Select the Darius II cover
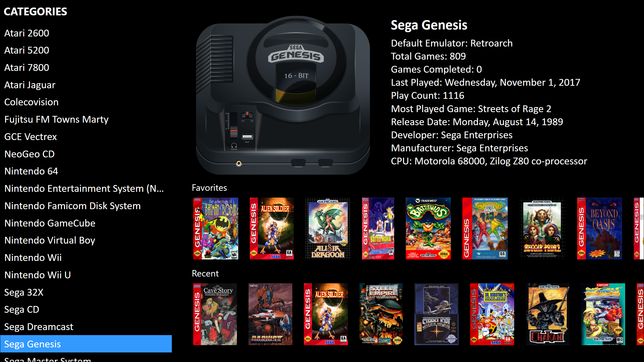Screen dimensions: 644x362 pyautogui.click(x=270, y=314)
